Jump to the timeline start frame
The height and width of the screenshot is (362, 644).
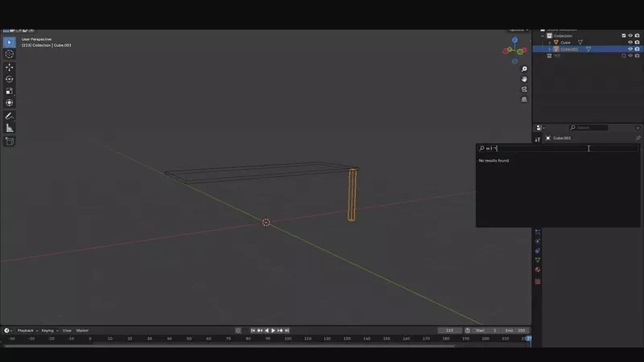click(x=253, y=331)
